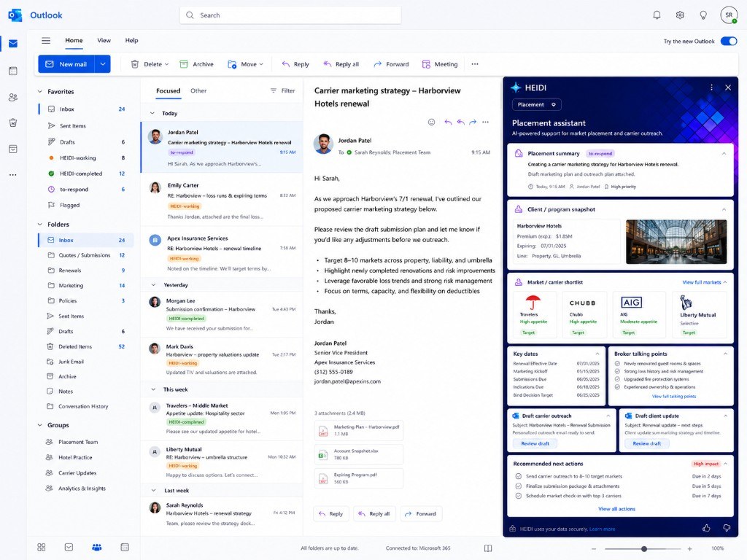Click the reading view book icon in status bar
Image resolution: width=747 pixels, height=560 pixels.
pos(488,548)
